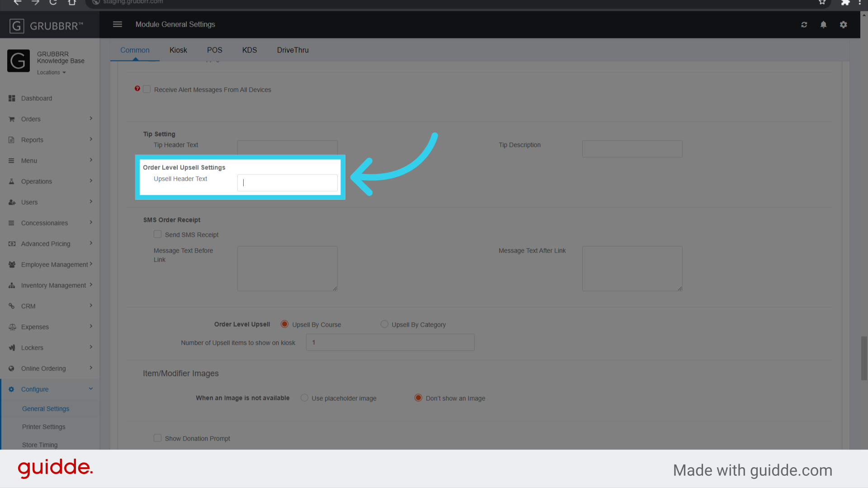Expand the Advanced Pricing chevron

pos(91,244)
